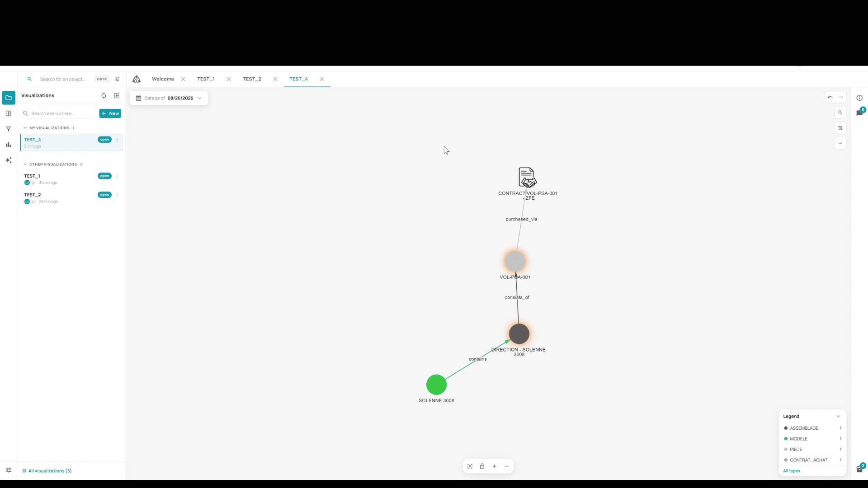
Task: Switch to the TEST_1 tab
Action: [x=206, y=79]
